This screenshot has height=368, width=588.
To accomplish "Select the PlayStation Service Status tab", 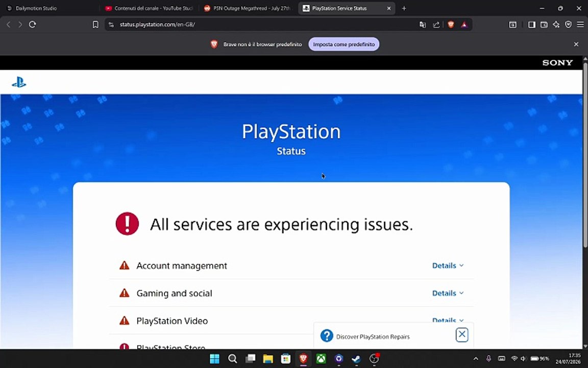I will coord(347,8).
